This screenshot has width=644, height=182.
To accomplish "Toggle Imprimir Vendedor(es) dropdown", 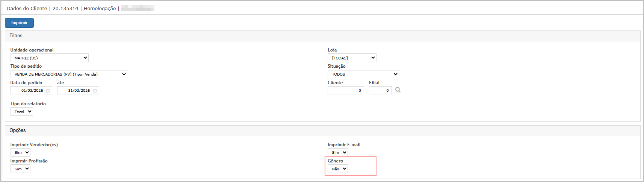I will tap(20, 153).
